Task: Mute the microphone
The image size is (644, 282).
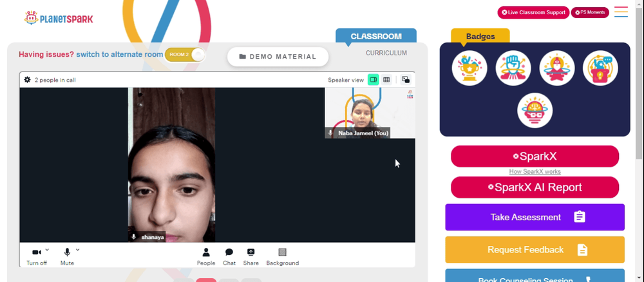Action: [x=68, y=257]
